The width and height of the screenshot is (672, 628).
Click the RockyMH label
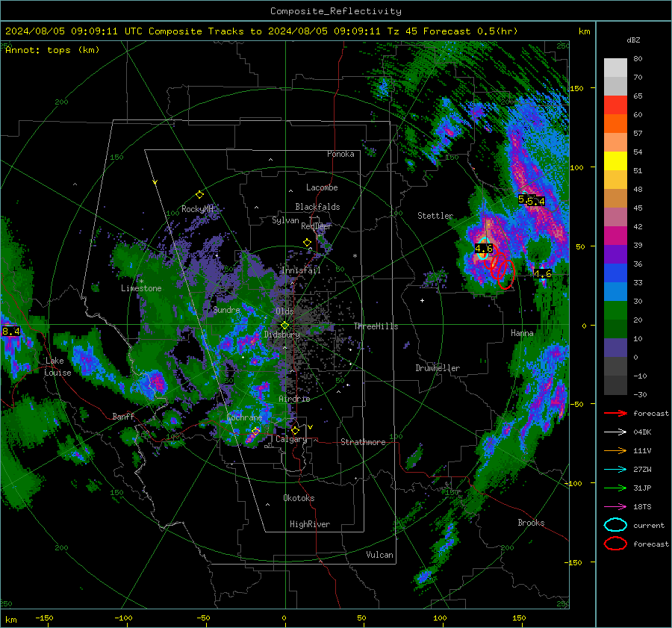(x=197, y=209)
